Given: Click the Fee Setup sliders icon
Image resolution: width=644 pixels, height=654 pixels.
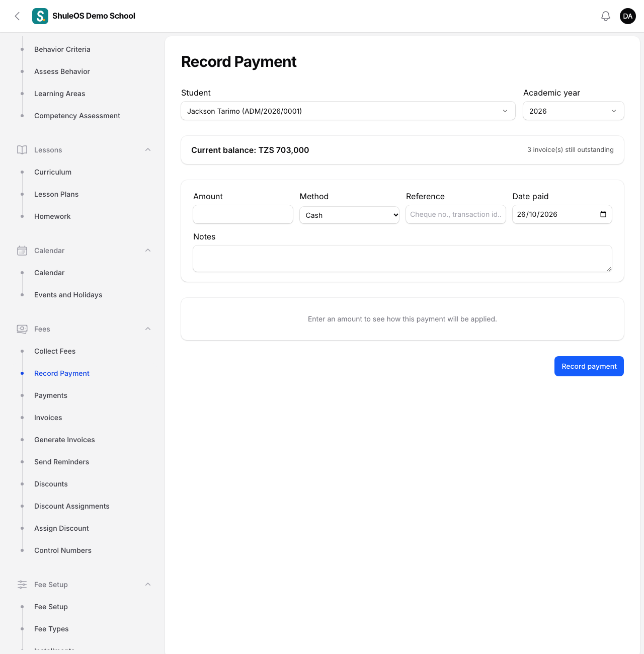Looking at the screenshot, I should [22, 585].
